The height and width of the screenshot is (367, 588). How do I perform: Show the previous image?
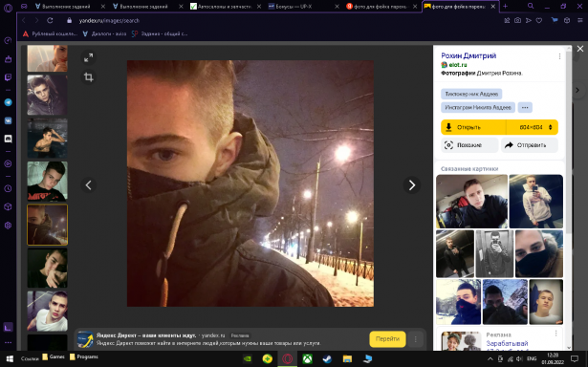[89, 184]
